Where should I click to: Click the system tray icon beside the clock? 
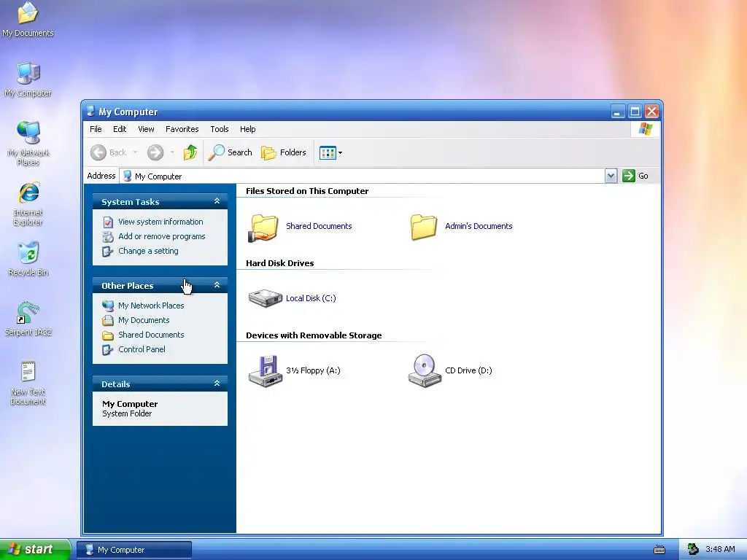point(693,550)
